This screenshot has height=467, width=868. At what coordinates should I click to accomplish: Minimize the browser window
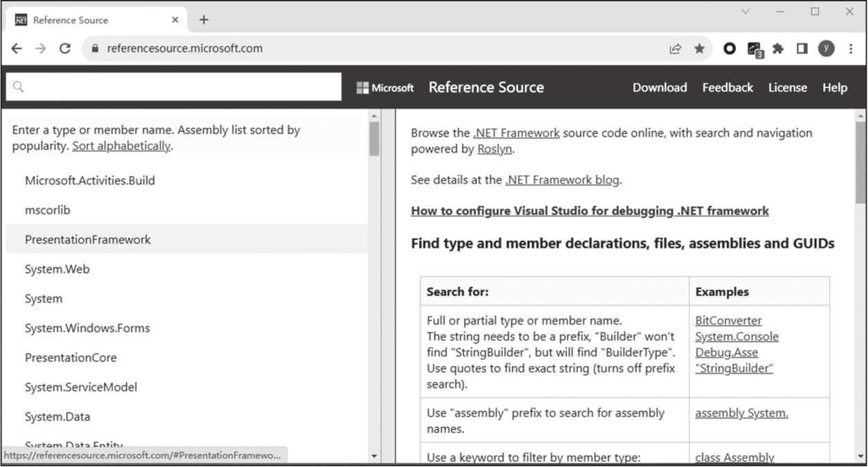[x=780, y=11]
